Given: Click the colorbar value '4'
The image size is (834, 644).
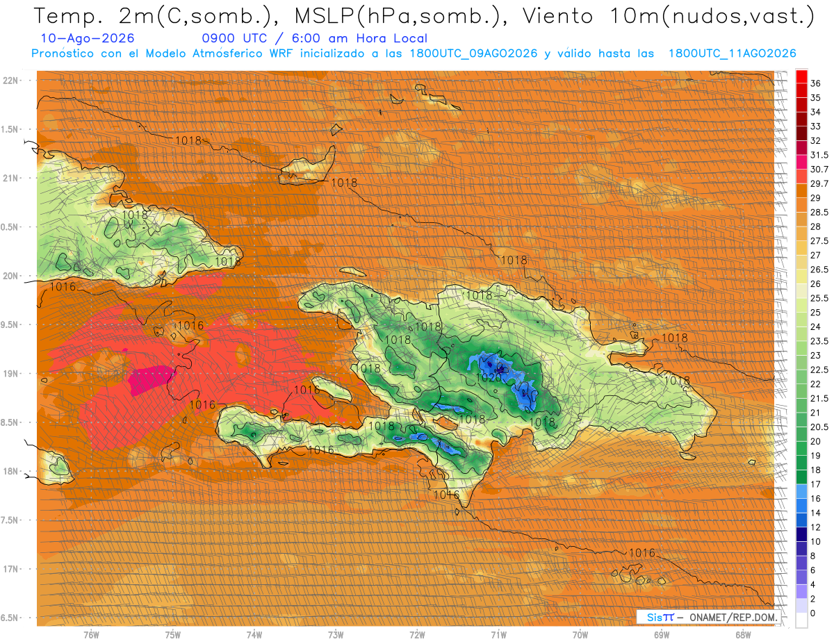Looking at the screenshot, I should pos(813,585).
